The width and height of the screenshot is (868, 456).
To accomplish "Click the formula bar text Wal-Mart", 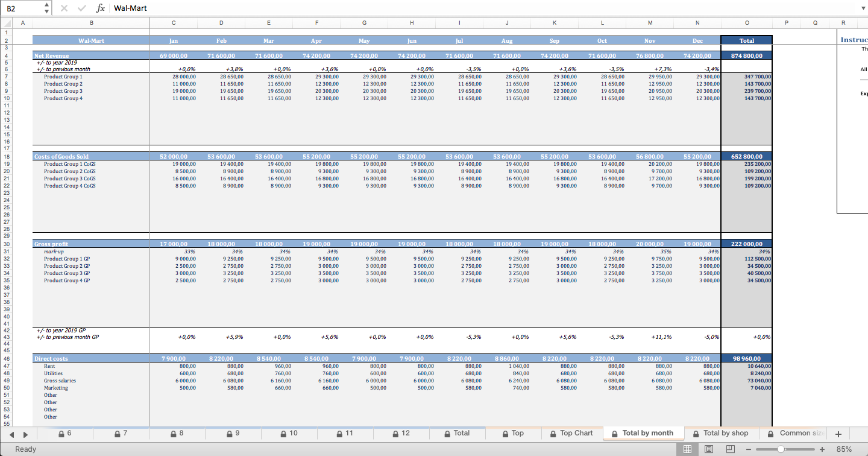I will pos(130,8).
